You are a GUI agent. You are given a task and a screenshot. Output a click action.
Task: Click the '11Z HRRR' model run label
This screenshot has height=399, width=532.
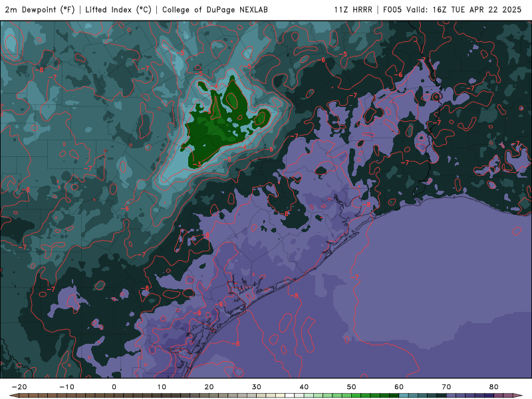[x=353, y=10]
